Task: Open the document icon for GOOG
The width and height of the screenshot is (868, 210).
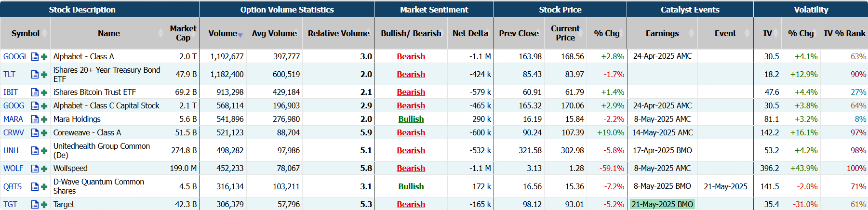Action: pos(35,106)
